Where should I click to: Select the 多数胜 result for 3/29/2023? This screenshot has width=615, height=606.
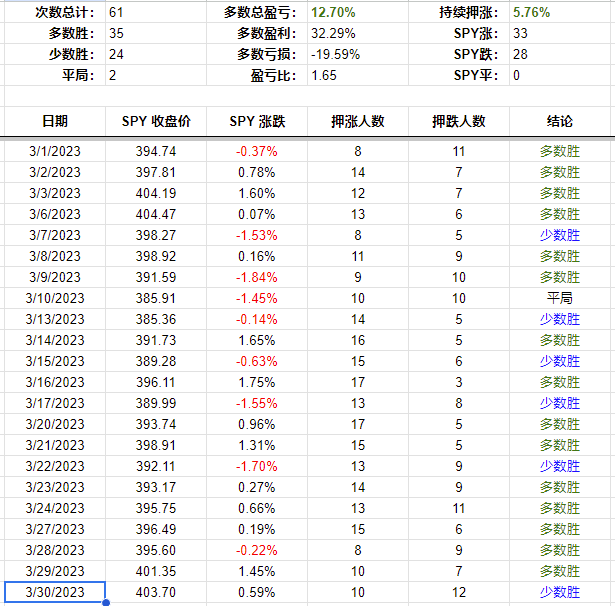[560, 571]
